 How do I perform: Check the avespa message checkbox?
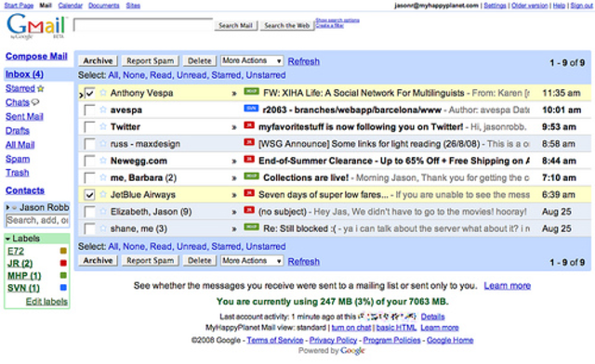click(x=89, y=110)
